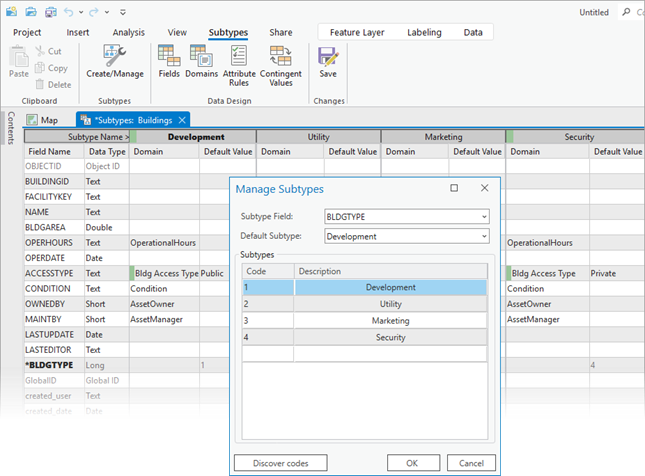Open the Feature Layer tab
The width and height of the screenshot is (645, 476).
[x=358, y=32]
